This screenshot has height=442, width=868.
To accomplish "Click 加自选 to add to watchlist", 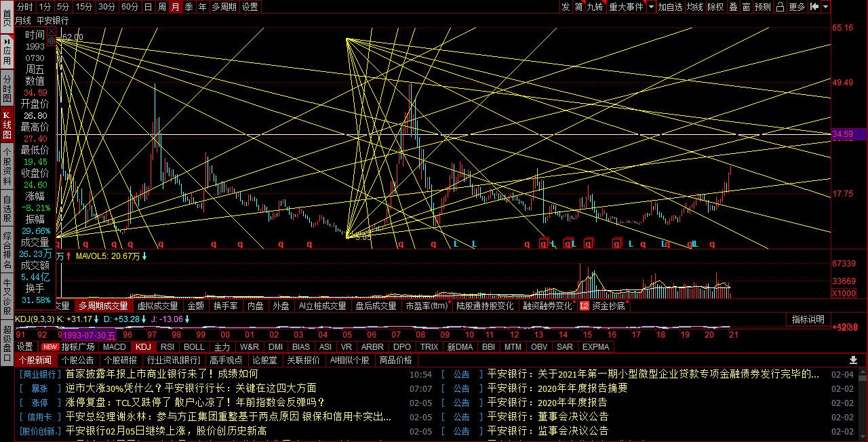I will coord(670,7).
